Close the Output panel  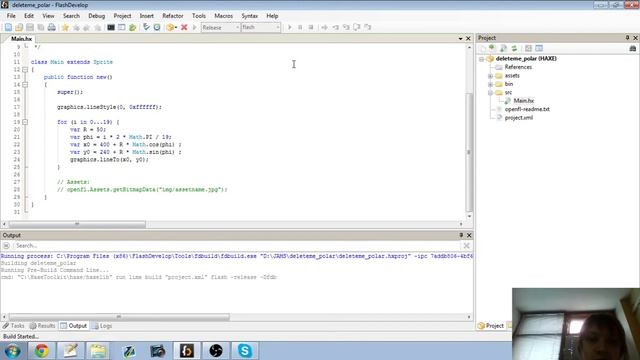469,235
